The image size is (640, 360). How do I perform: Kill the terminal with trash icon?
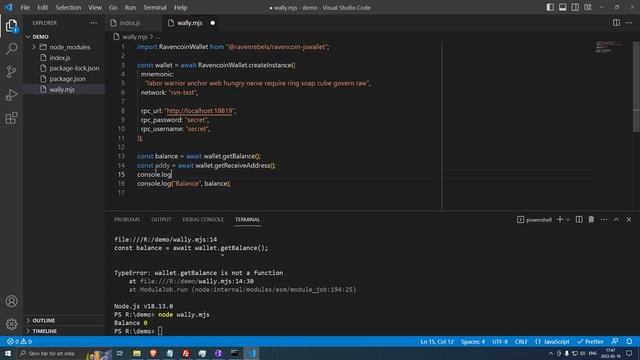[x=591, y=220]
